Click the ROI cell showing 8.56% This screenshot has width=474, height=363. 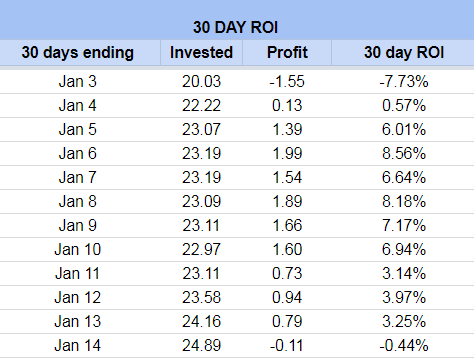click(403, 154)
